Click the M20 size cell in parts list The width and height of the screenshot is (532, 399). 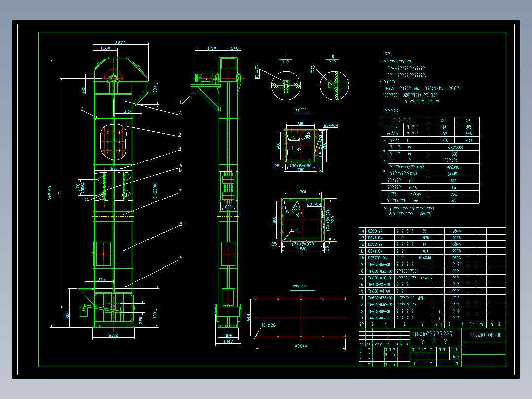point(425,238)
